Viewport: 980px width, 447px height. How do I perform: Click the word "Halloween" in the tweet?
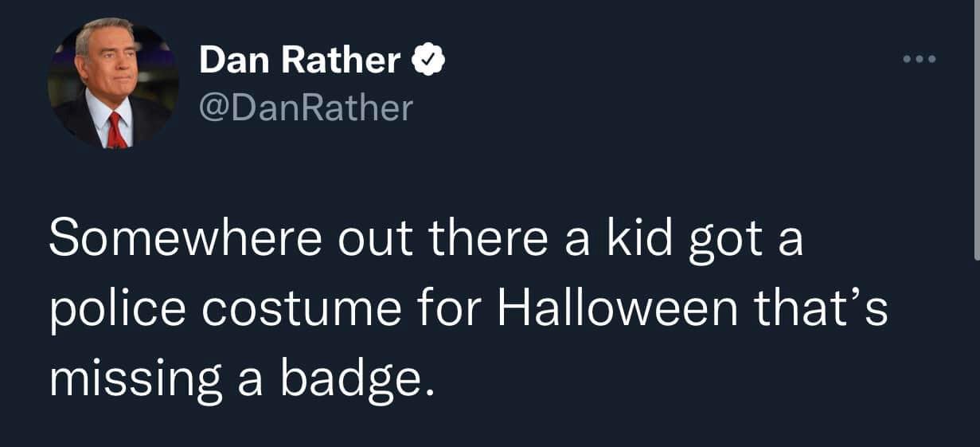click(x=618, y=312)
